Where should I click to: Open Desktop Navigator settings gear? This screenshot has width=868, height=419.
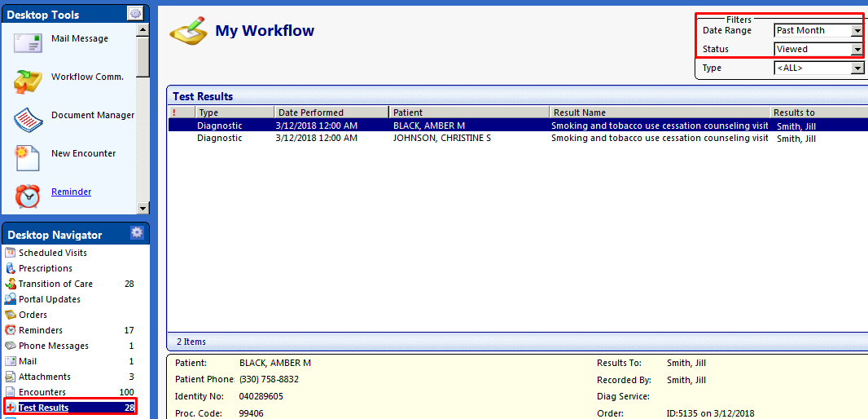click(x=137, y=232)
